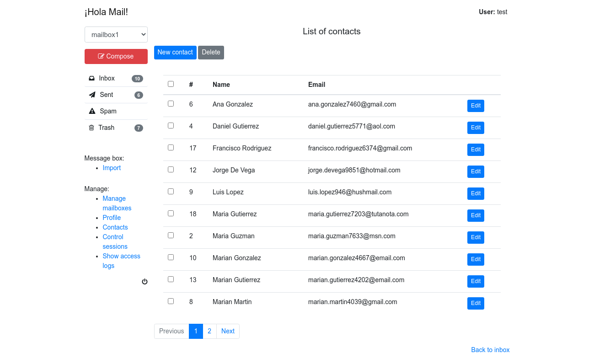The height and width of the screenshot is (364, 594).
Task: Click Next in the pagination
Action: click(228, 331)
